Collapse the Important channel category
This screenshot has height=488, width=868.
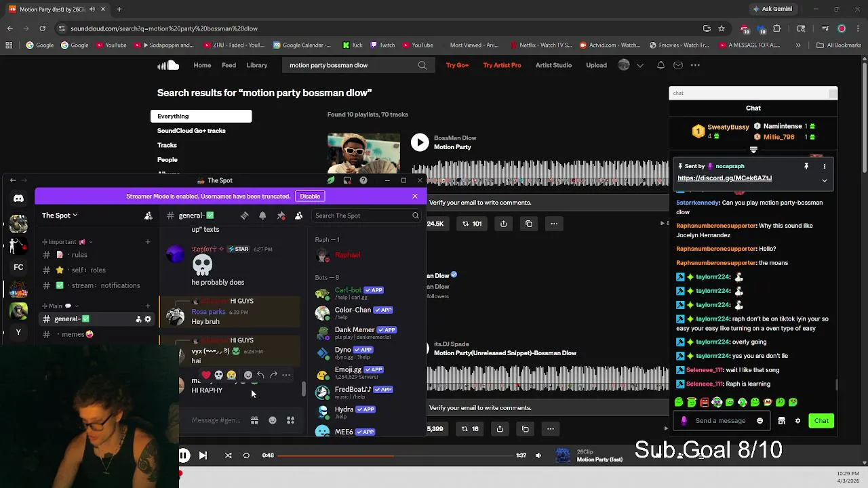67,242
